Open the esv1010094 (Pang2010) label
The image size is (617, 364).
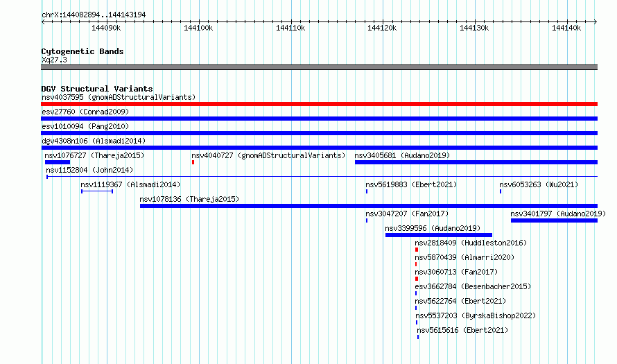[x=85, y=126]
